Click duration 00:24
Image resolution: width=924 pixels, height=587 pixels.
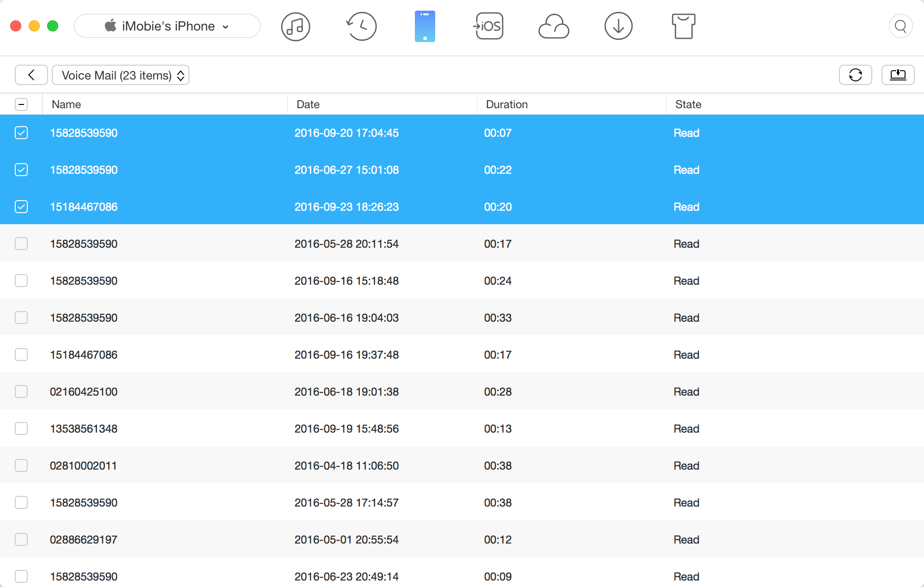[x=498, y=281]
